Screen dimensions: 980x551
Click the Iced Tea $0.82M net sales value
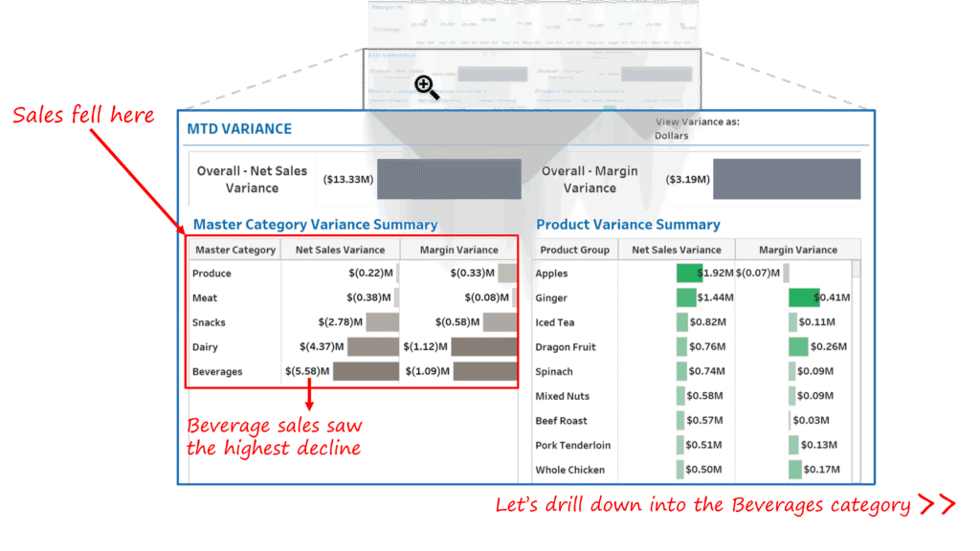[707, 322]
